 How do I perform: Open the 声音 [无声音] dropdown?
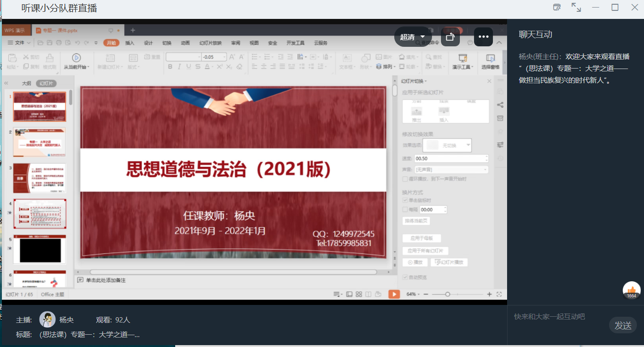[451, 169]
